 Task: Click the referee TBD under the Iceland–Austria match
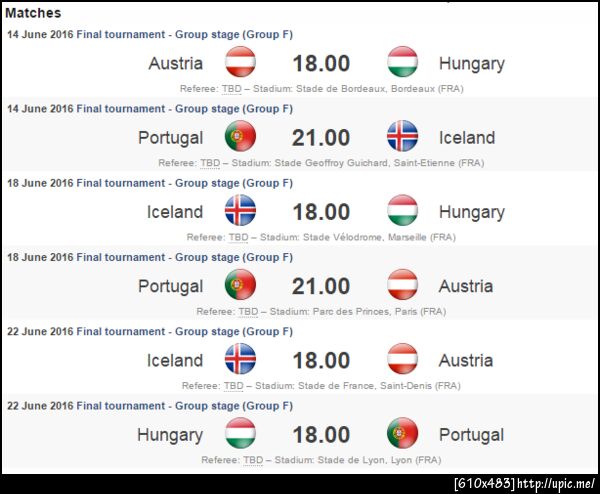[233, 385]
